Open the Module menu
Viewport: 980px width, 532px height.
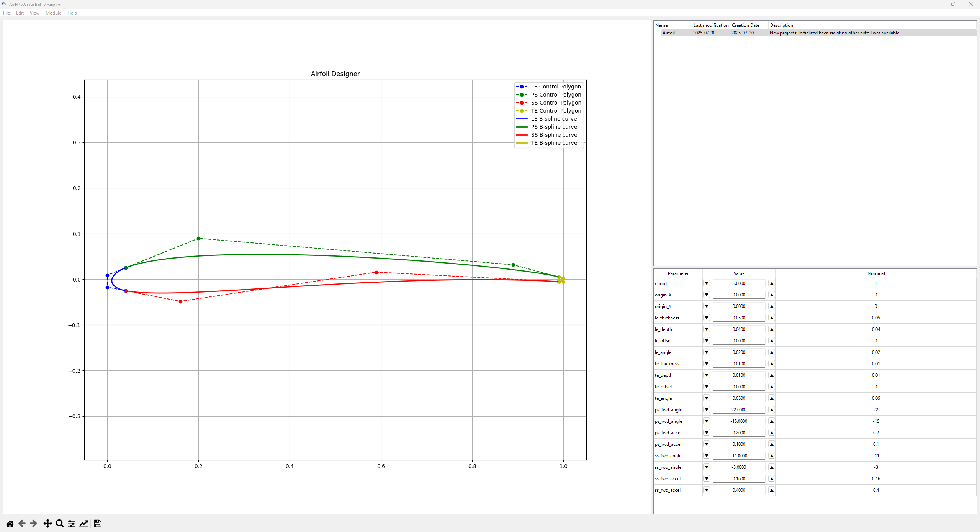tap(53, 13)
